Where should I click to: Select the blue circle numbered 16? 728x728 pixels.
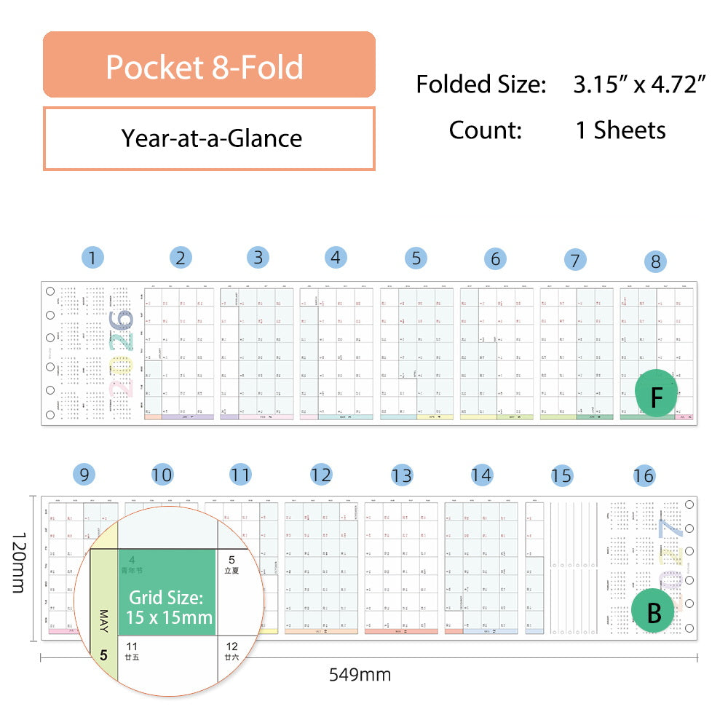644,476
